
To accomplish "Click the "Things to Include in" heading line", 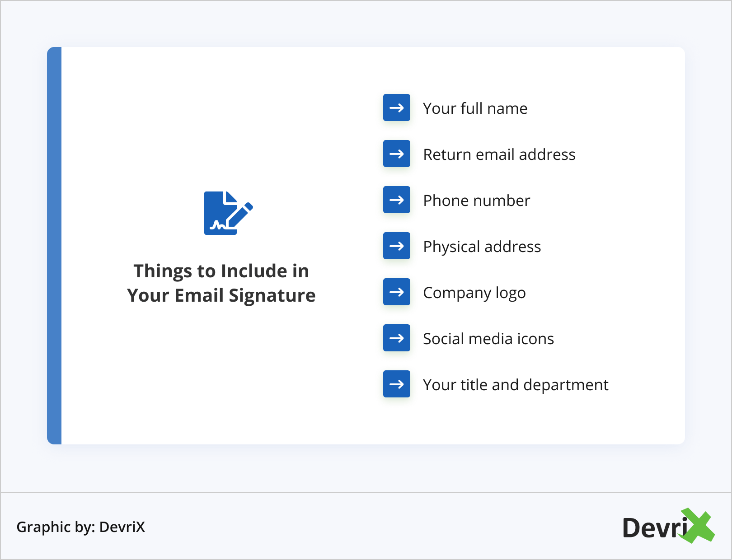I will (x=221, y=271).
